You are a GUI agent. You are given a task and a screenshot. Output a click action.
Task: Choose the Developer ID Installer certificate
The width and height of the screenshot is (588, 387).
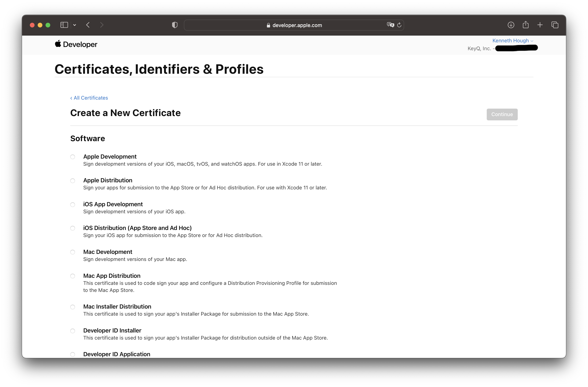(72, 331)
